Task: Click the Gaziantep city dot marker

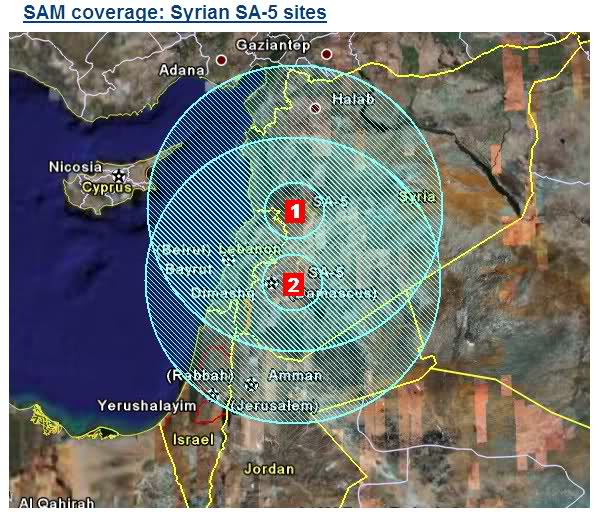Action: point(325,52)
